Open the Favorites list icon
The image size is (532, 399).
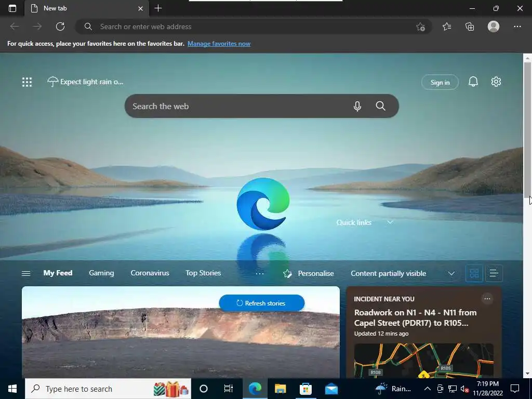tap(447, 26)
